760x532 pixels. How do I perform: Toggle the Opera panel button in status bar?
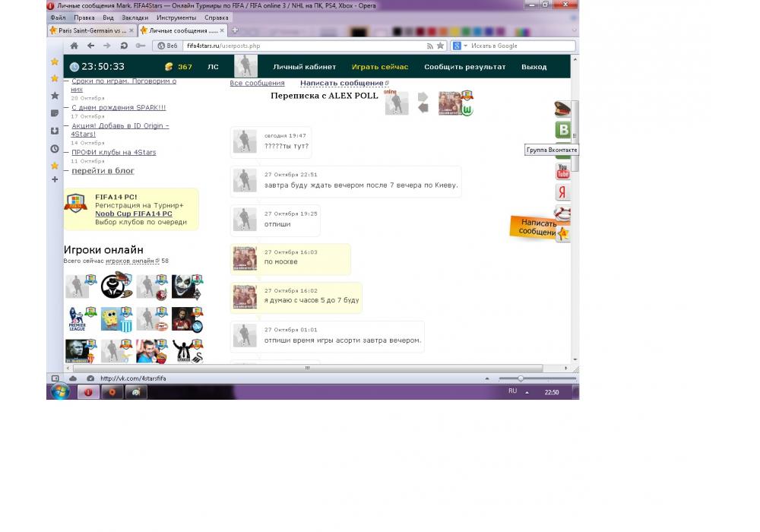pos(55,378)
